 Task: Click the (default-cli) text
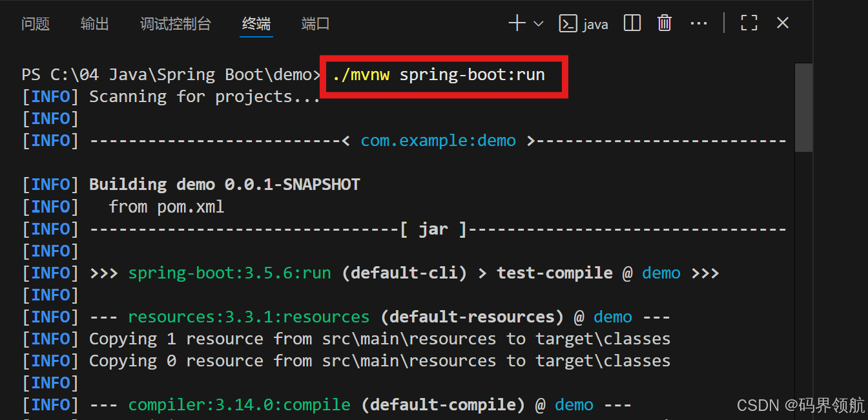coord(404,272)
